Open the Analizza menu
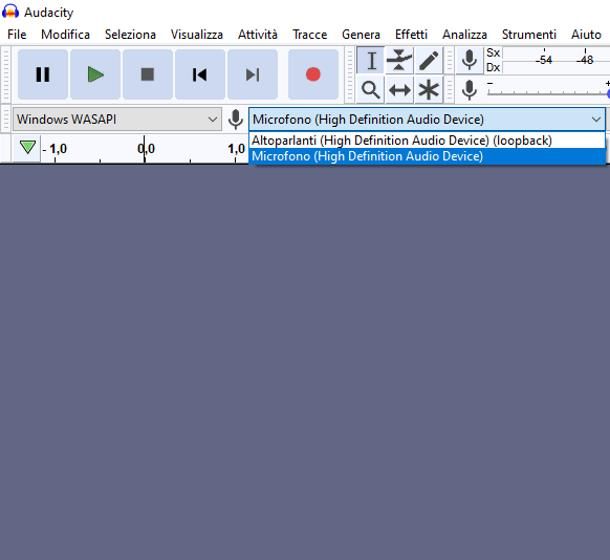610x560 pixels. 465,34
